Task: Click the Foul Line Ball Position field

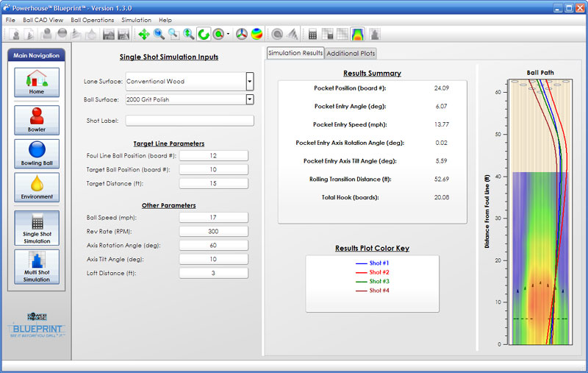Action: 213,155
